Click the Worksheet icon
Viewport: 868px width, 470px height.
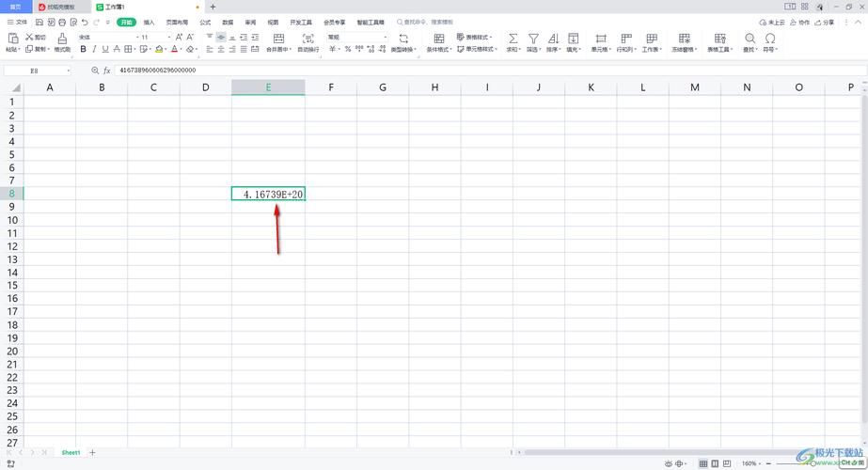(652, 39)
